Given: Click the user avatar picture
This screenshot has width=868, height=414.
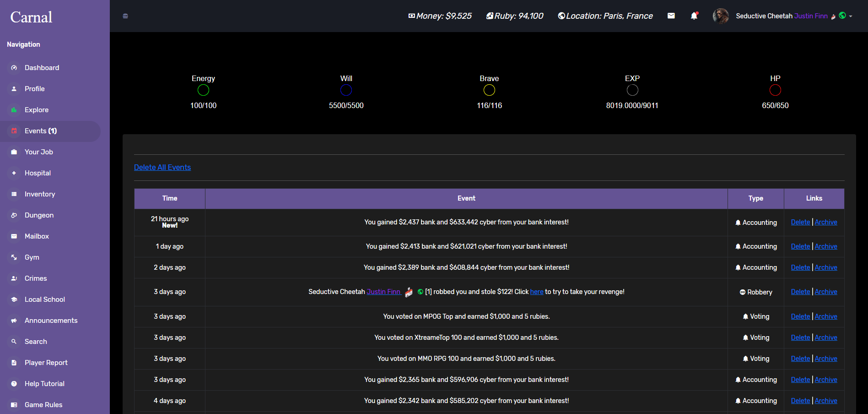Looking at the screenshot, I should coord(721,16).
